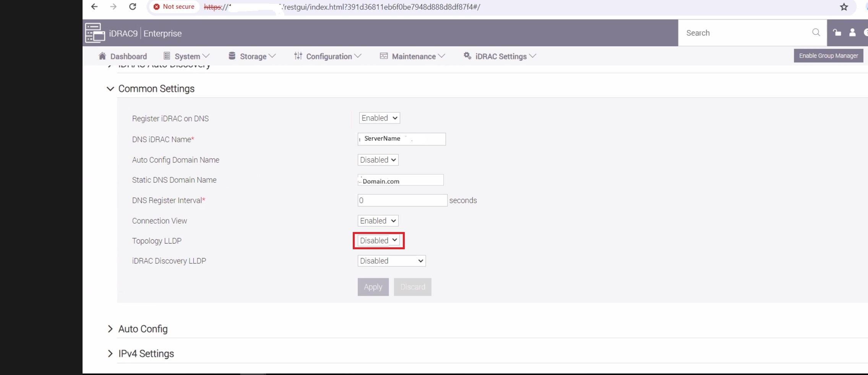The height and width of the screenshot is (375, 868).
Task: Click the search magnifier icon
Action: pos(816,32)
